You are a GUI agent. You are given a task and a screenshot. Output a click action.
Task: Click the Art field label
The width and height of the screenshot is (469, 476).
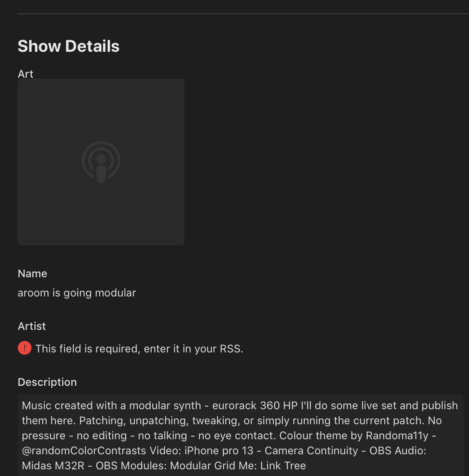pyautogui.click(x=25, y=74)
